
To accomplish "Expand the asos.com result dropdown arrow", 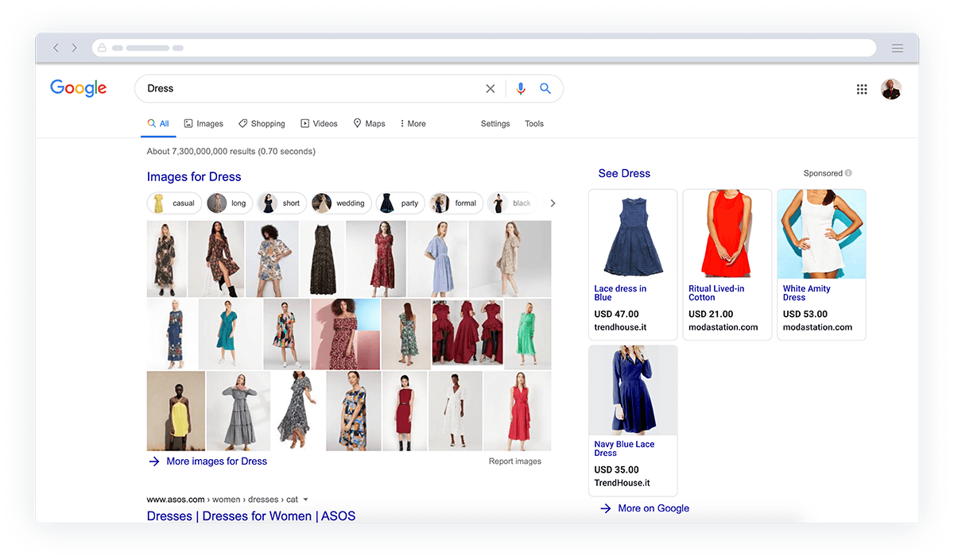I will pyautogui.click(x=305, y=500).
